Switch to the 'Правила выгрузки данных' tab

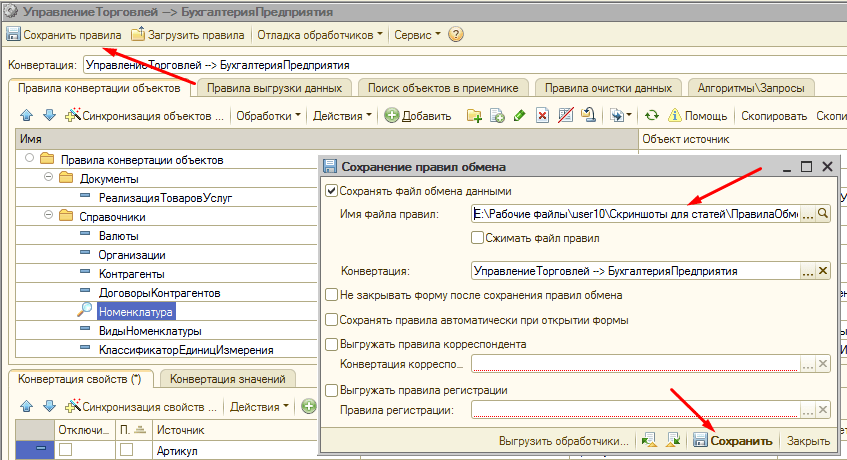[x=274, y=88]
